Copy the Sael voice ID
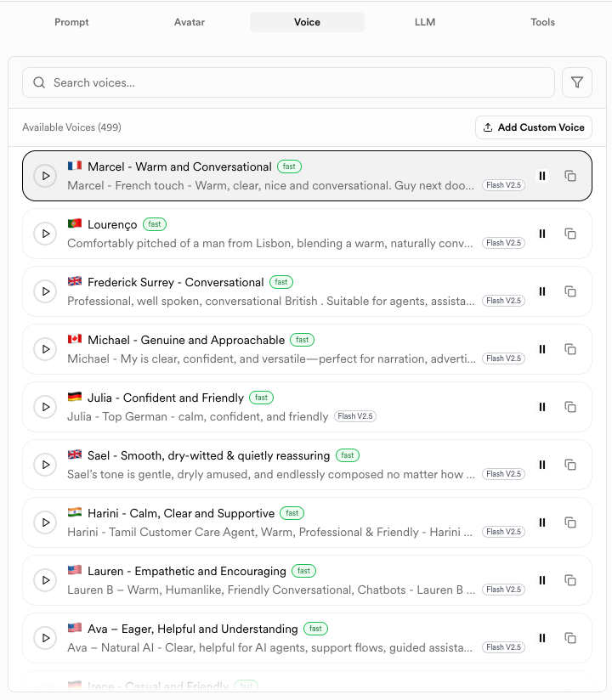 570,465
